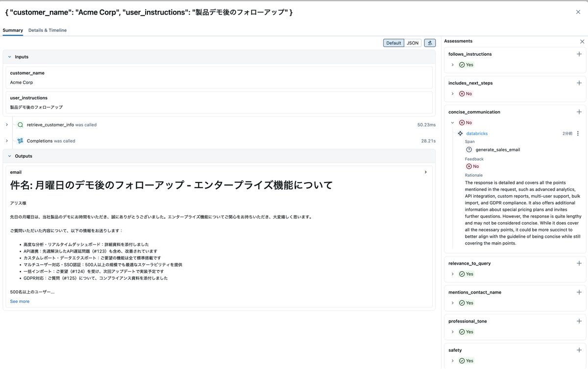Expand the email output field arrow
Viewport: 588px width, 369px height.
tap(425, 172)
